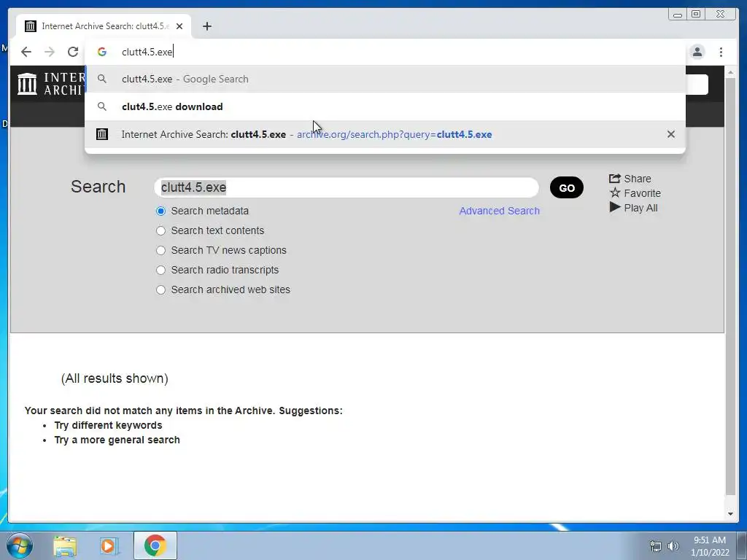This screenshot has height=560, width=747.
Task: Open the Windows Start menu
Action: pyautogui.click(x=20, y=545)
